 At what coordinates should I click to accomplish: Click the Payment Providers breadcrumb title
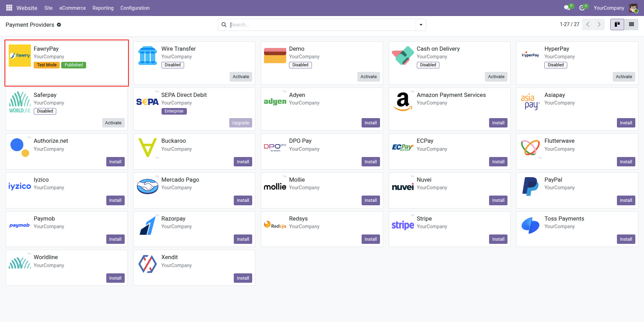[x=30, y=25]
